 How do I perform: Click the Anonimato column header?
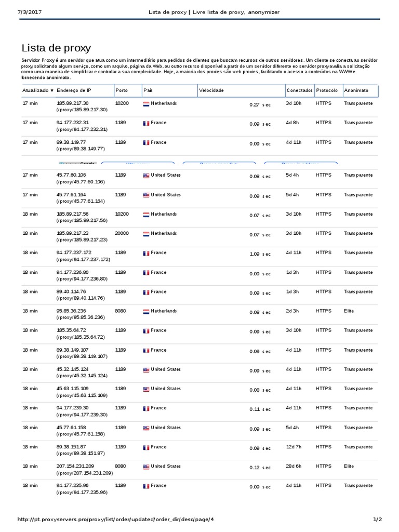click(356, 90)
